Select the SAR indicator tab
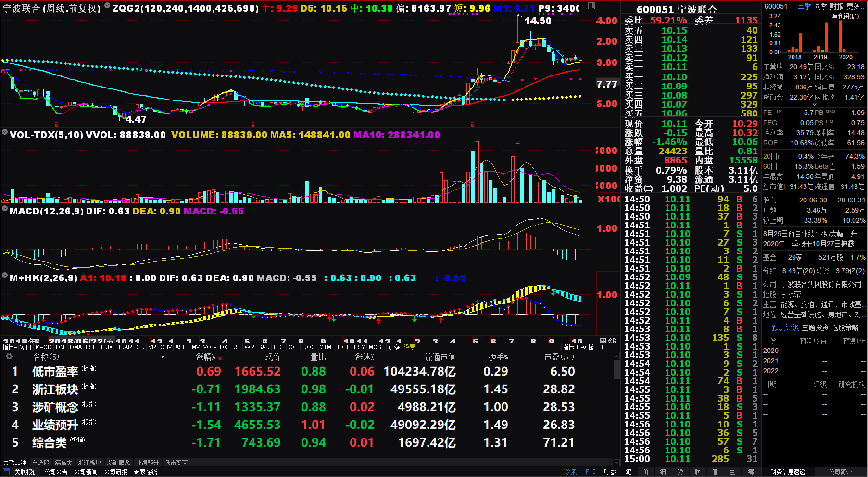Viewport: 868px width, 477px height. [264, 347]
